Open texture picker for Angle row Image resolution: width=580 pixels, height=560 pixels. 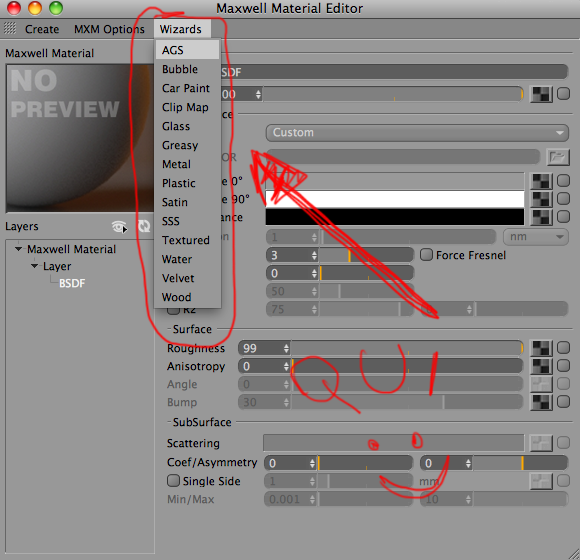(x=541, y=384)
